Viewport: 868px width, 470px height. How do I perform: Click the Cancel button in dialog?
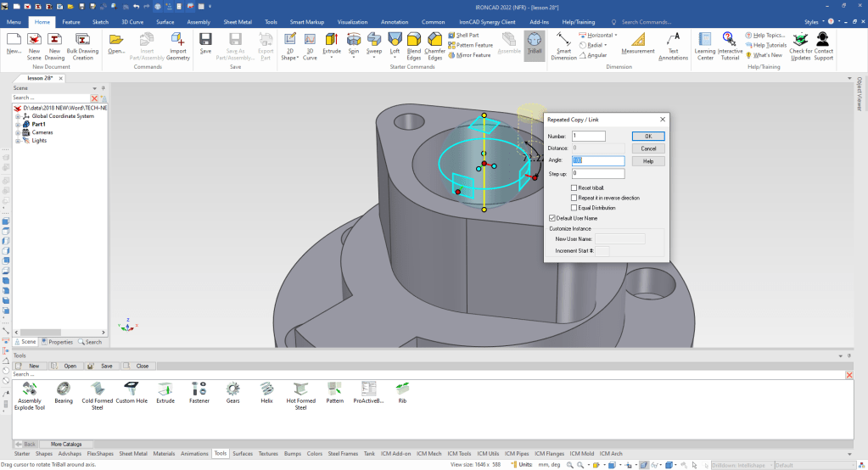click(648, 148)
